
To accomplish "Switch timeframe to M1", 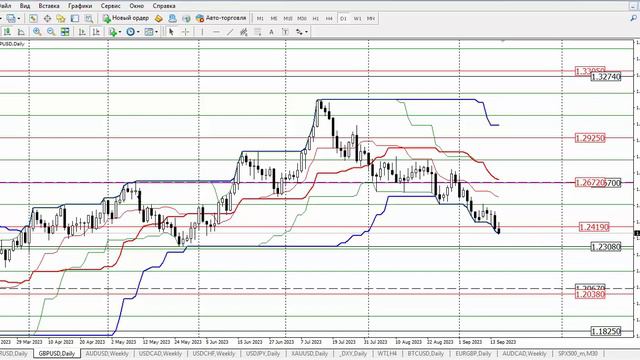I will (x=260, y=18).
